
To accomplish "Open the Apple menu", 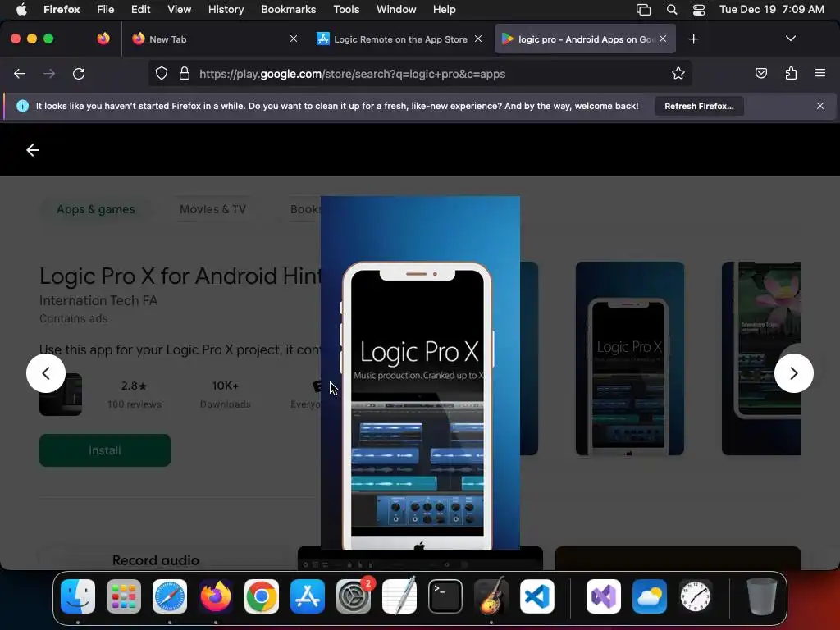I will coord(21,10).
